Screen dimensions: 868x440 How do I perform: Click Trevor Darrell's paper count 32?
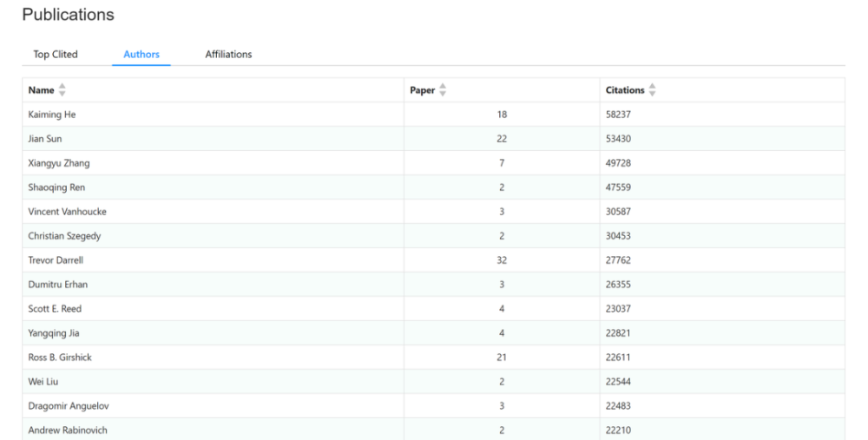502,260
